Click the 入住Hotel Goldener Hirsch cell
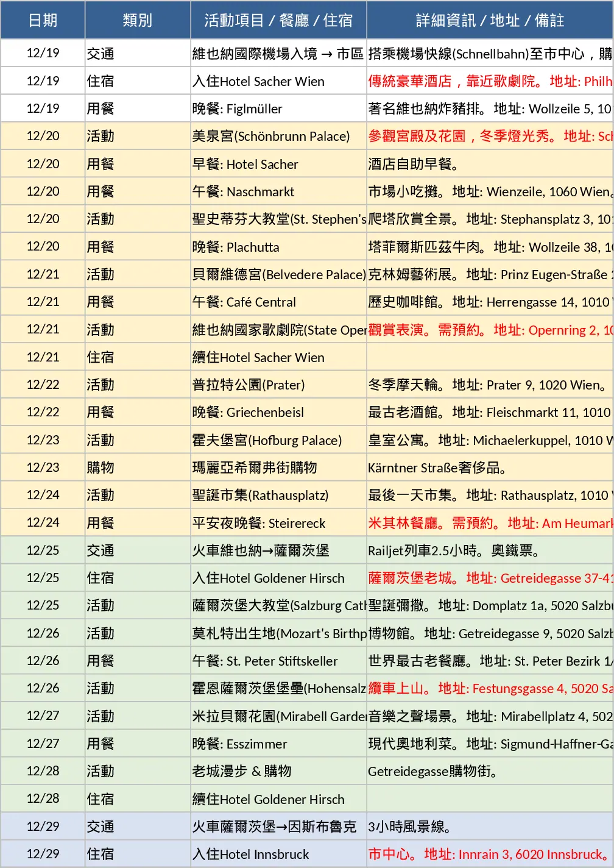Viewport: 614px width, 868px height. pos(278,578)
